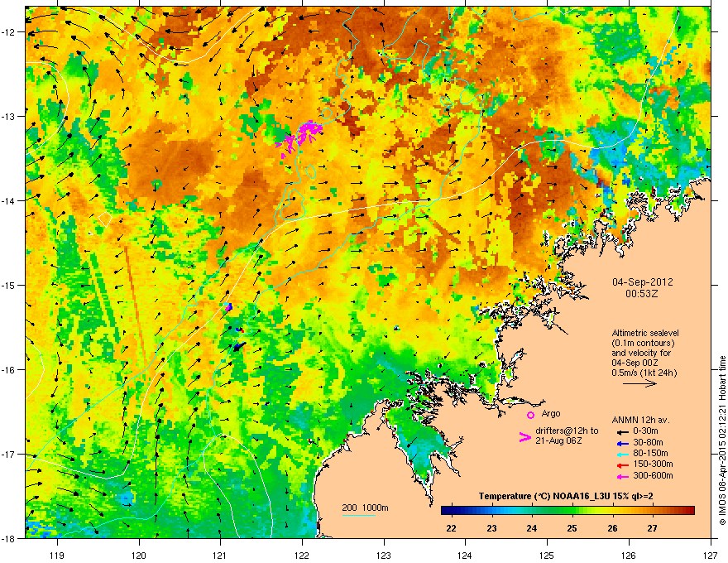This screenshot has height=563, width=728.
Task: Click the longitude axis label 121
Action: (x=220, y=555)
